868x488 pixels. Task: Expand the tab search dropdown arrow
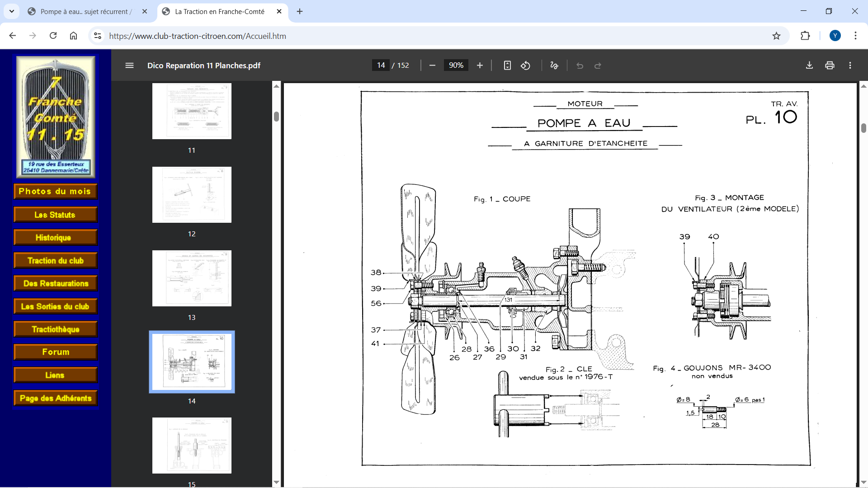pos(12,11)
